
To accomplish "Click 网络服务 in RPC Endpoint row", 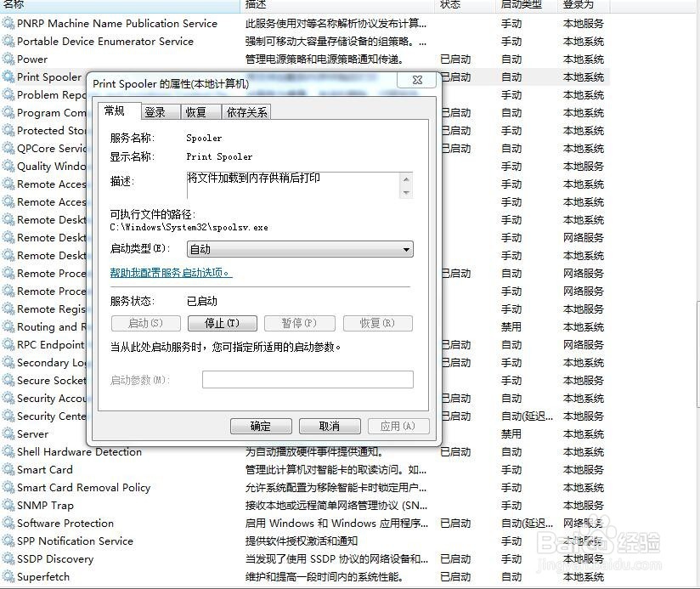I will 584,345.
